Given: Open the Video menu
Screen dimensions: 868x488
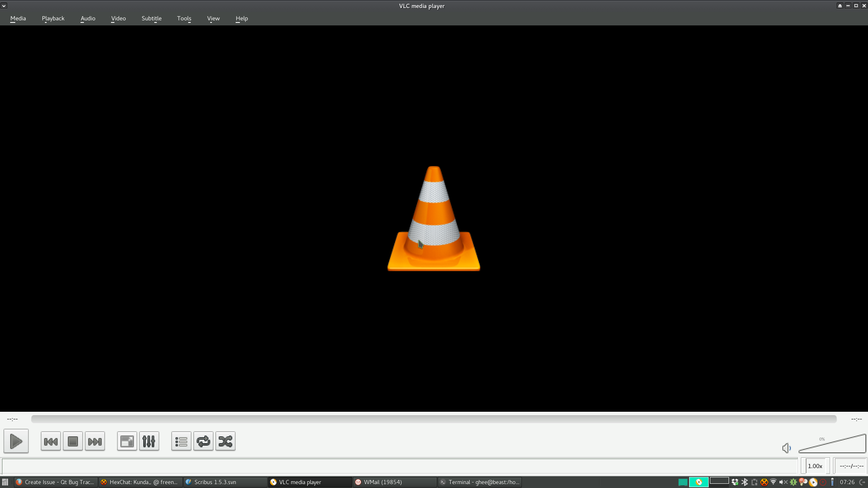Looking at the screenshot, I should point(118,19).
